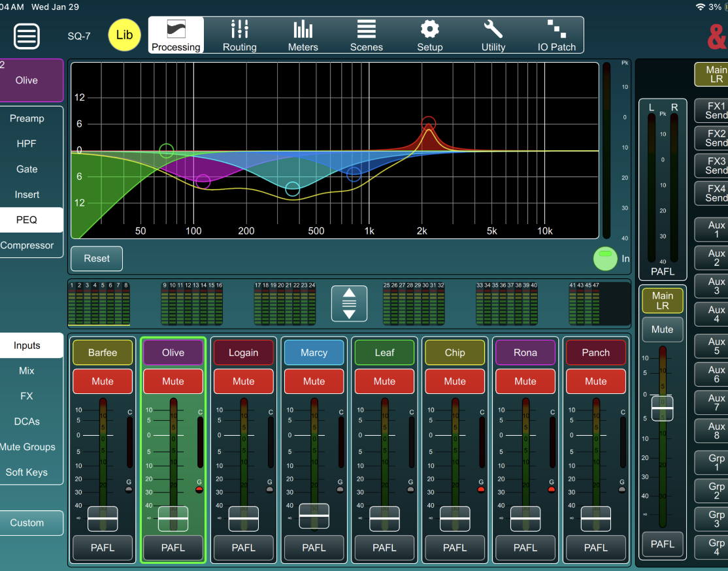Image resolution: width=728 pixels, height=571 pixels.
Task: Show DCAs fader layer
Action: [27, 421]
